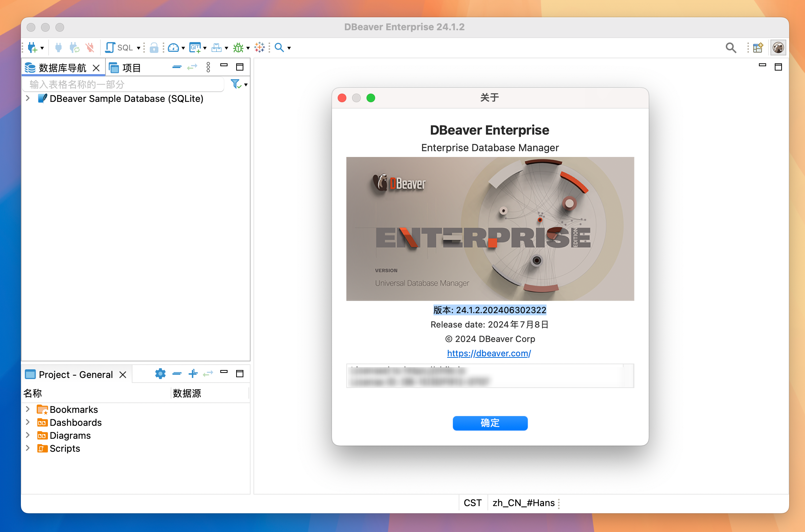Open project settings gear icon
This screenshot has height=532, width=805.
[x=160, y=374]
